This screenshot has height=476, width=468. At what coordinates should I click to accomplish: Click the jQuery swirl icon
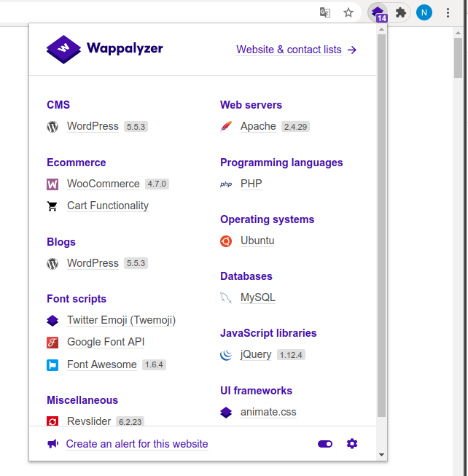click(x=226, y=355)
